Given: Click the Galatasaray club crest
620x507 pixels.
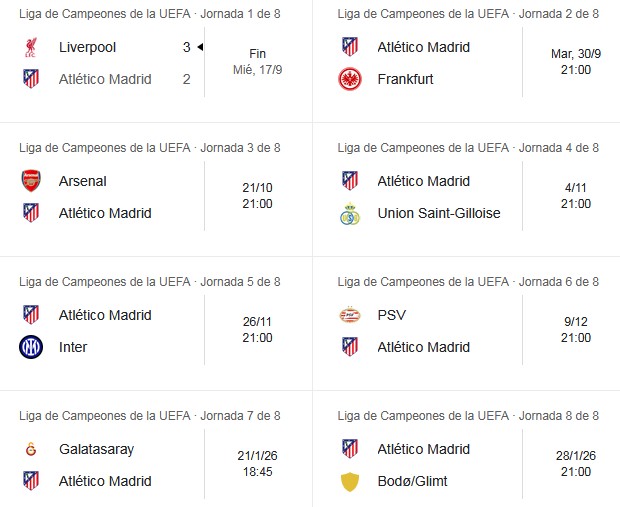Looking at the screenshot, I should coord(31,449).
